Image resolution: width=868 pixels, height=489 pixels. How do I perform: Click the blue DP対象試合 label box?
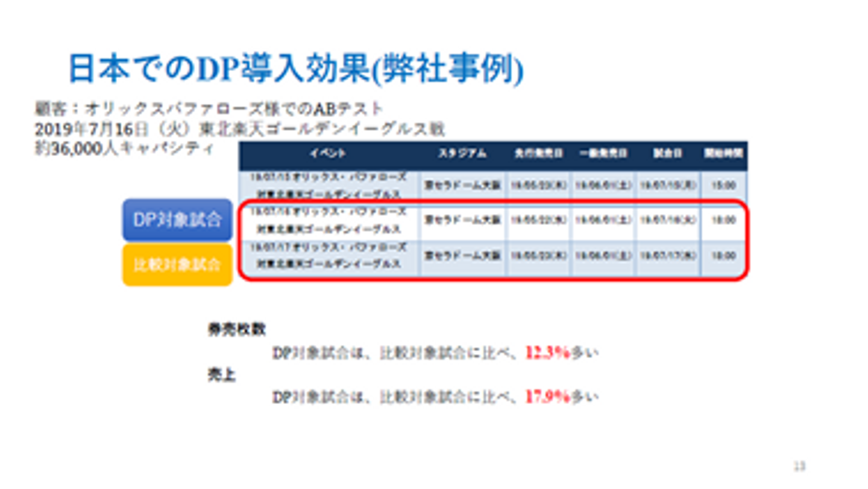[x=177, y=220]
